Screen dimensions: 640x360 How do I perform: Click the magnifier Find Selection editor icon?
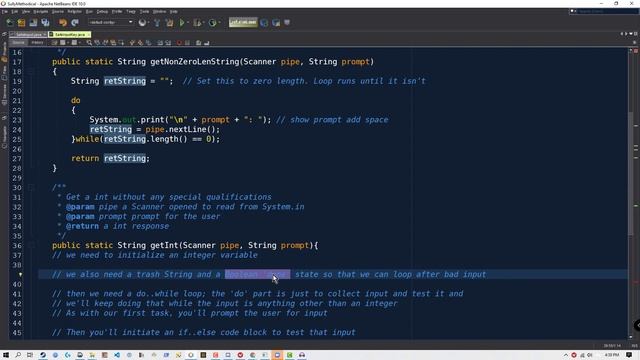tap(89, 42)
